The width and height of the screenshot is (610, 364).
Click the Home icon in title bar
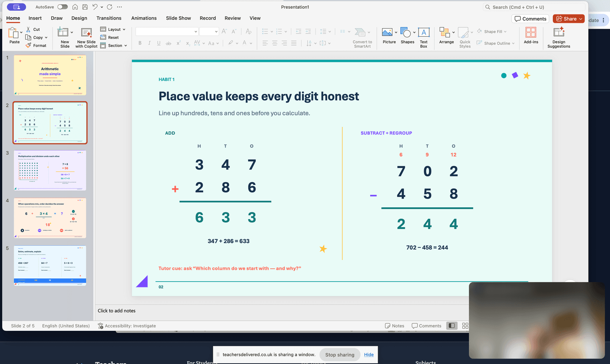pos(75,7)
